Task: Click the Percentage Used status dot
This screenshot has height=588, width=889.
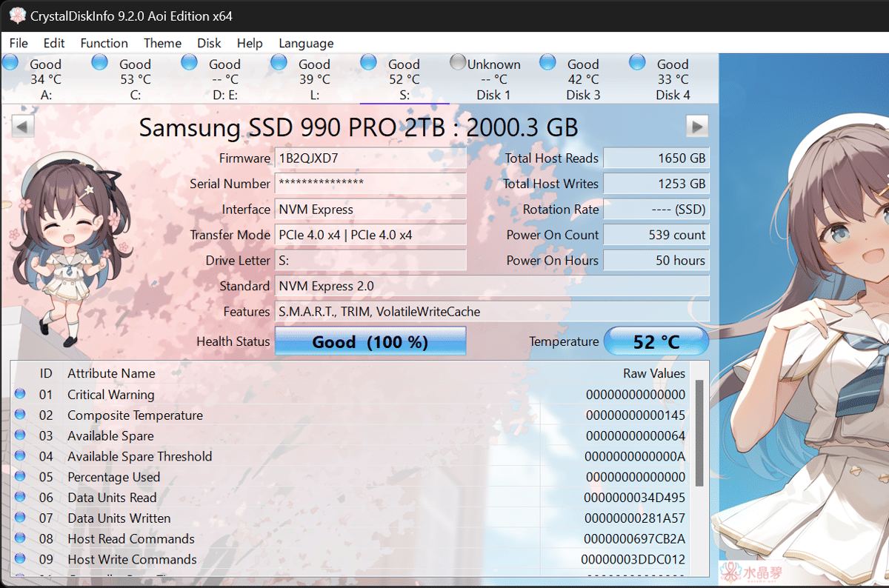Action: (x=20, y=477)
